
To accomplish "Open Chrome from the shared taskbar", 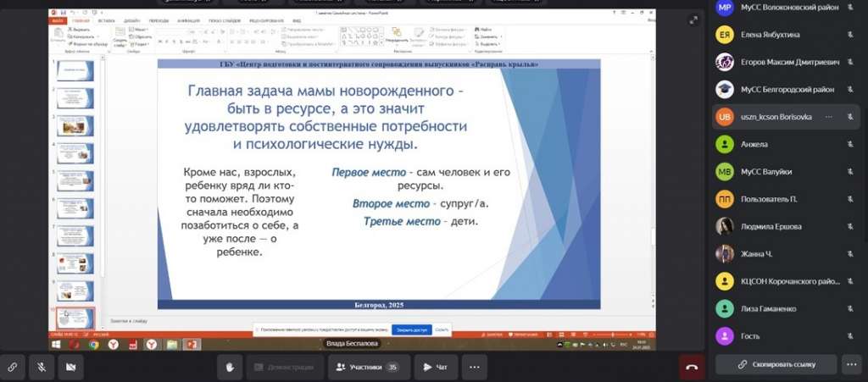I will 93,345.
